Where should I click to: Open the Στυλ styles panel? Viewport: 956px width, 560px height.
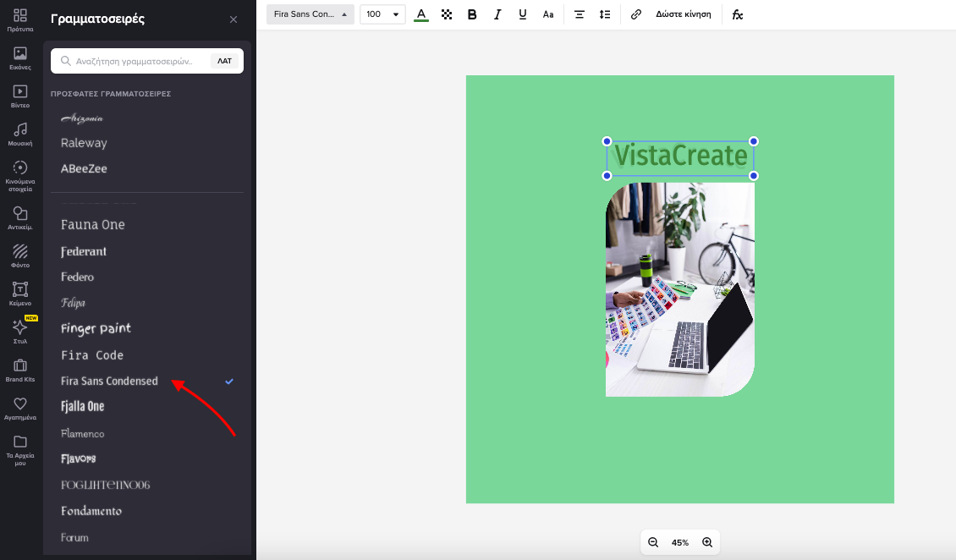point(20,332)
